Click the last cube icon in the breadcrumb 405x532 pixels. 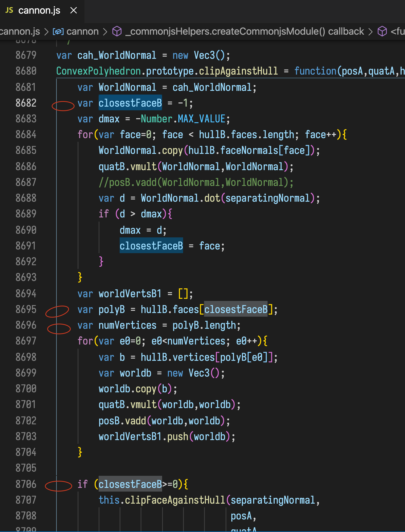(382, 32)
